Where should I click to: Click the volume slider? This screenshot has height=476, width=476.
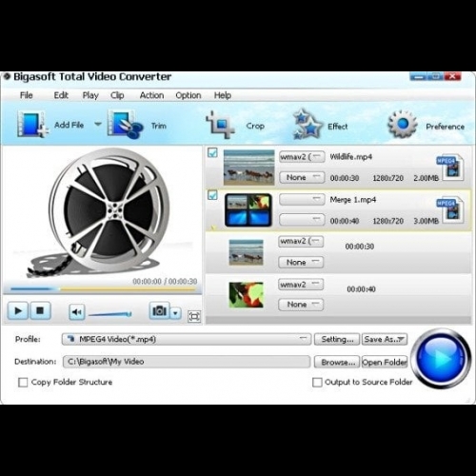pyautogui.click(x=109, y=314)
